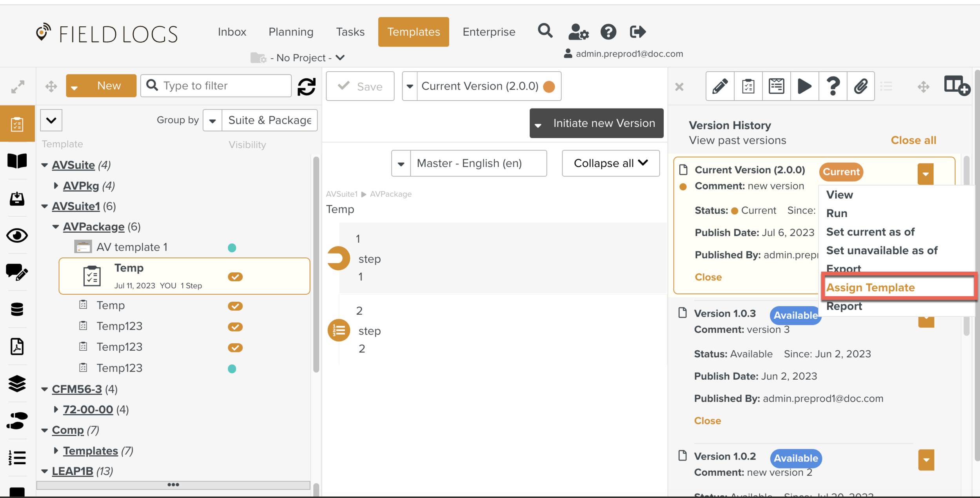The height and width of the screenshot is (498, 980).
Task: Open the book icon in left sidebar
Action: (x=17, y=161)
